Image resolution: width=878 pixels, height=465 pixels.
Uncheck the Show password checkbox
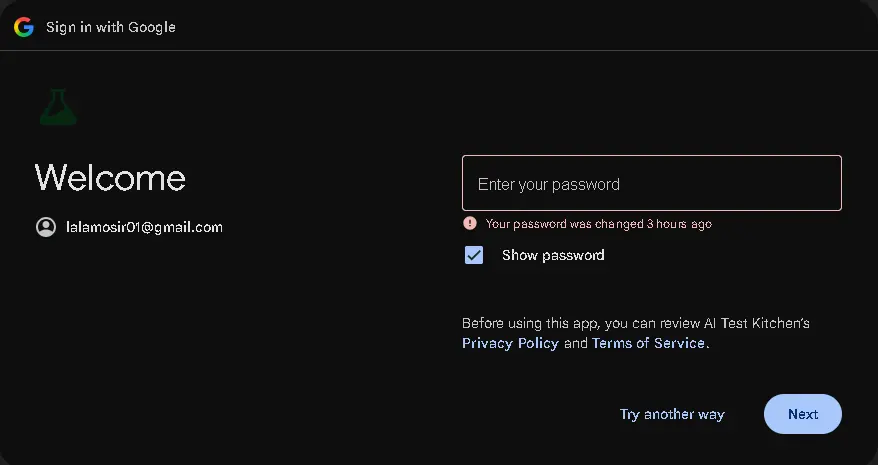474,255
